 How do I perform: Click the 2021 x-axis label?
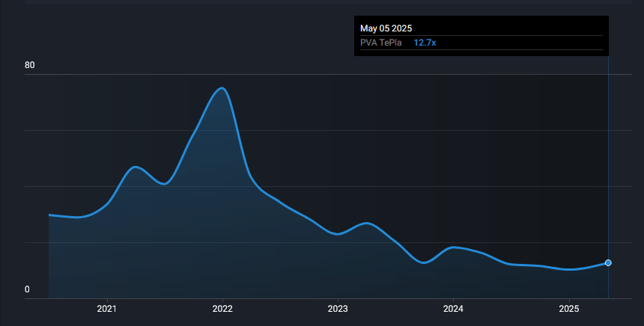[x=107, y=309]
